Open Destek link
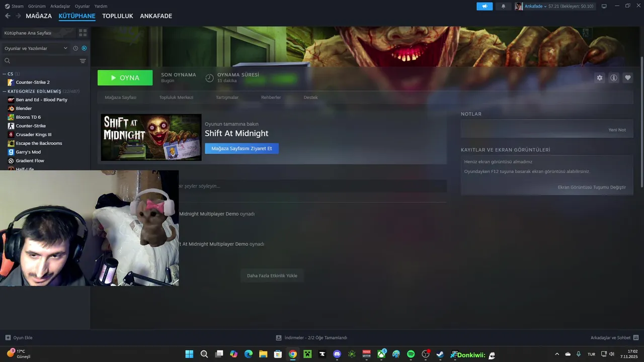644x362 pixels. (x=310, y=98)
